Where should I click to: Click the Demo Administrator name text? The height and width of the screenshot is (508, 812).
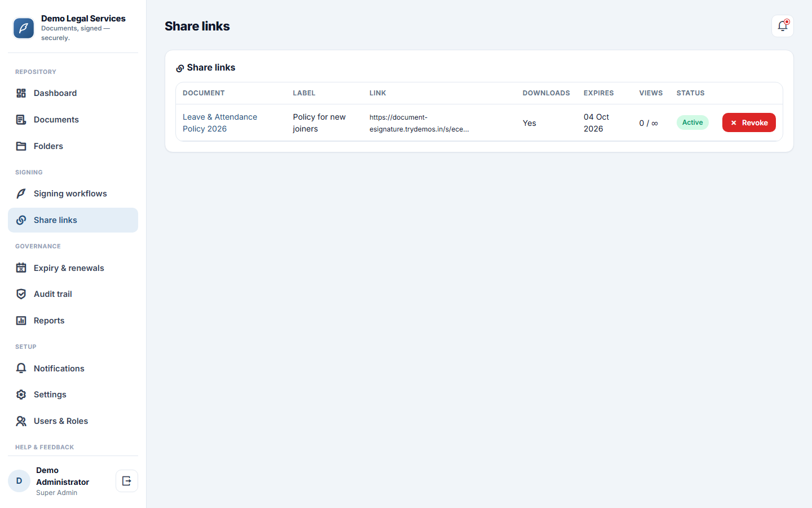click(63, 476)
